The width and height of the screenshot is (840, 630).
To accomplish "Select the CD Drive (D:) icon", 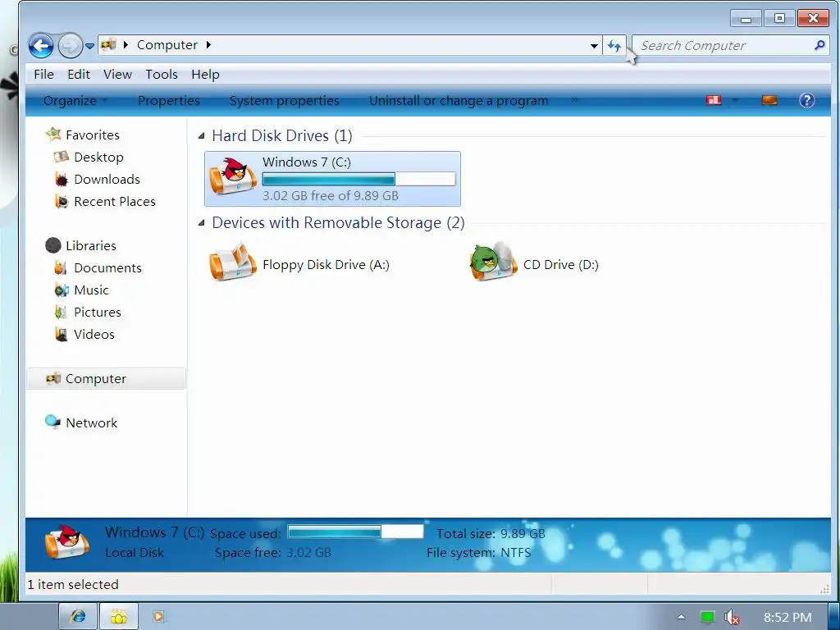I will (x=493, y=262).
